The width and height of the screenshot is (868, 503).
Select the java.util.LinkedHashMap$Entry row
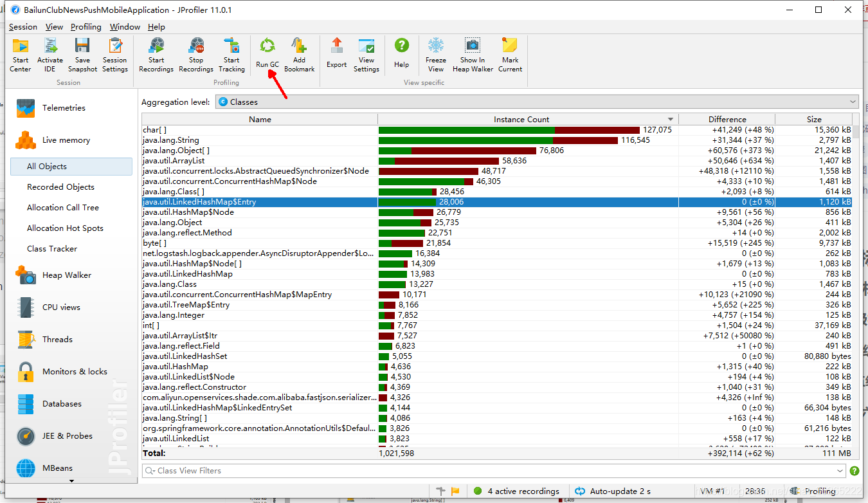tap(497, 202)
